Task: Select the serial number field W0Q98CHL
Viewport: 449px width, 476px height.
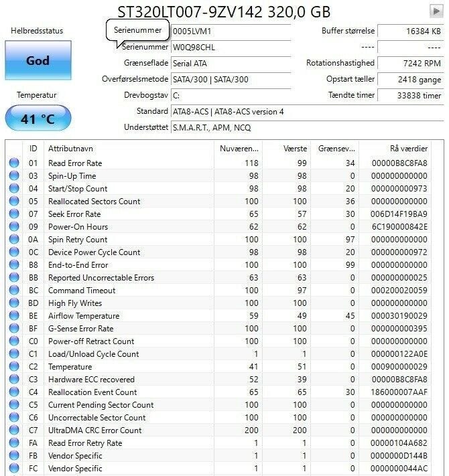Action: [x=231, y=48]
